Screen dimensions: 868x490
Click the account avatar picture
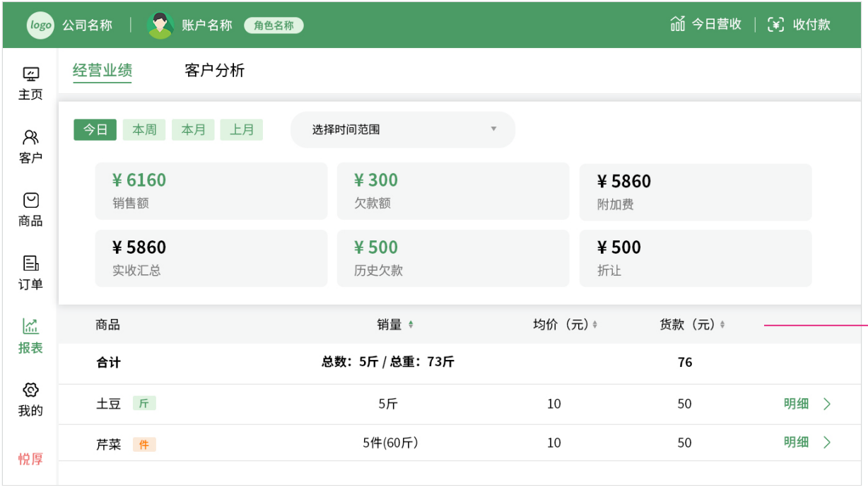(160, 25)
